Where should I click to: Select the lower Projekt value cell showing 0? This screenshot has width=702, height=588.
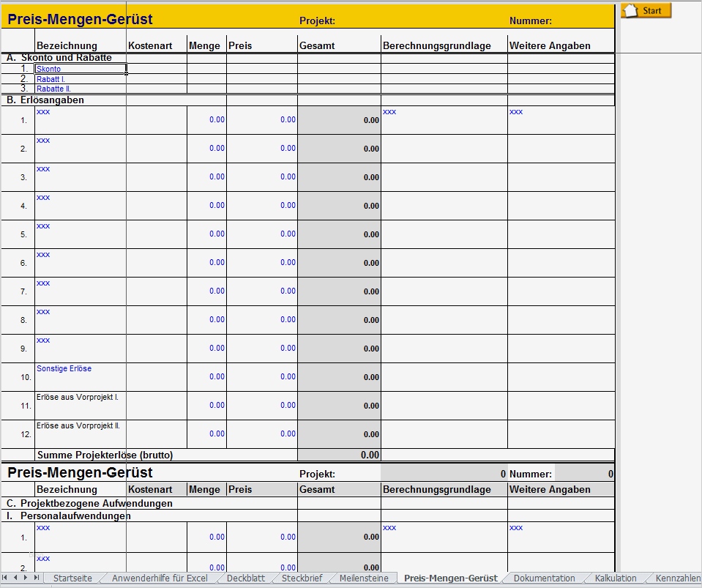444,474
